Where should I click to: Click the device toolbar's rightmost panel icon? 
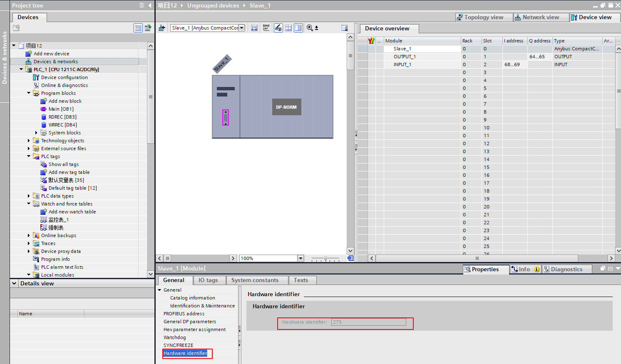pyautogui.click(x=344, y=28)
